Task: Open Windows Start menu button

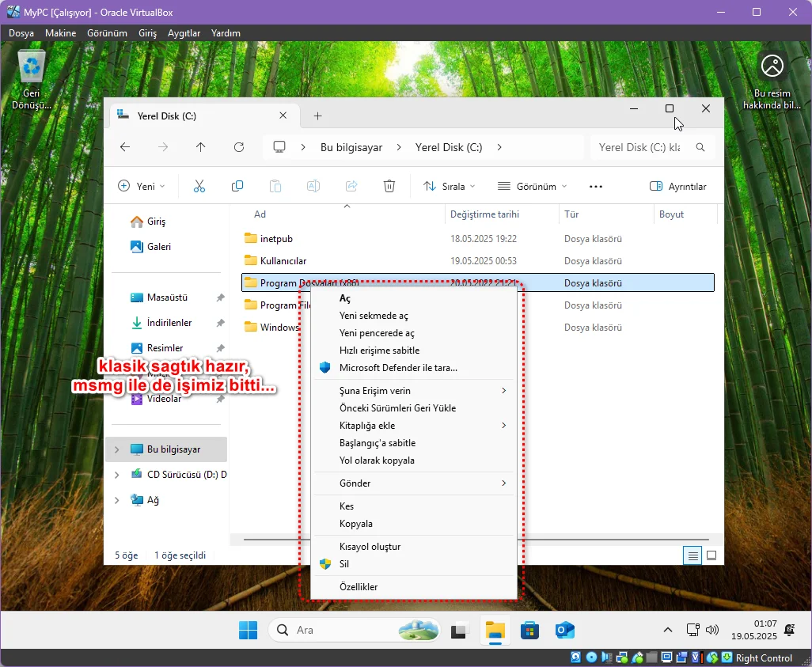Action: [x=248, y=631]
